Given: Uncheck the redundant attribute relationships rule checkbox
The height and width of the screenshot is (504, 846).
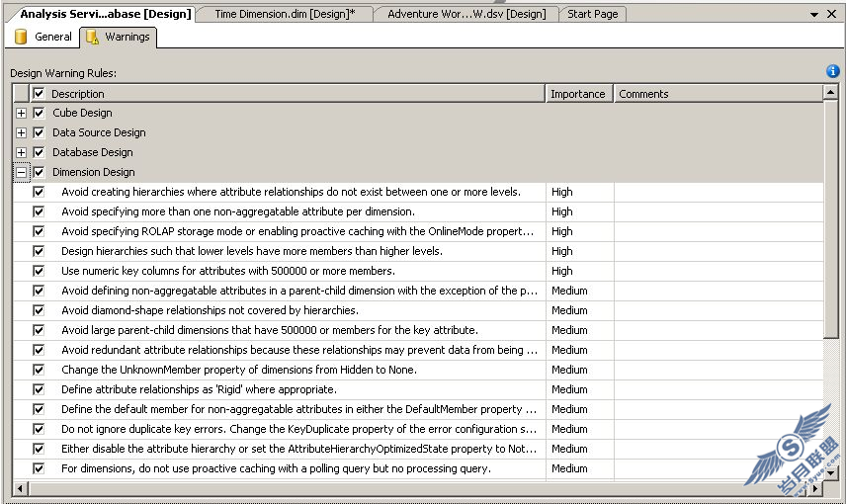Looking at the screenshot, I should point(39,350).
